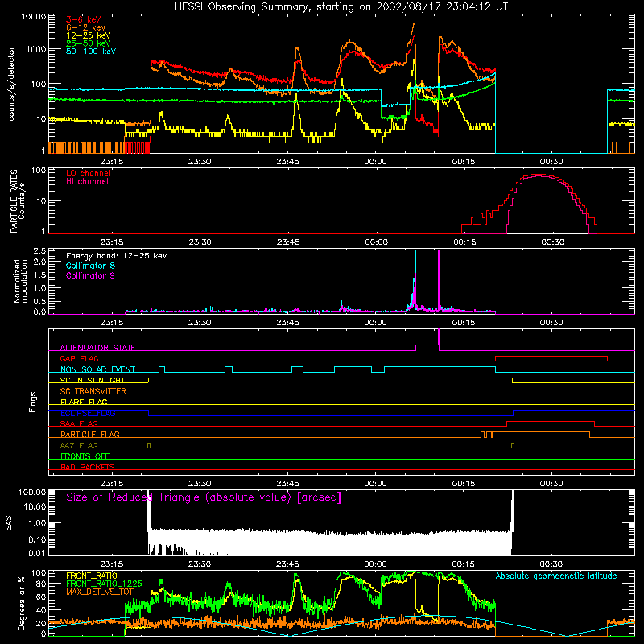Click the SC_TRANSMITTER flag label
This screenshot has width=644, height=644.
[x=93, y=391]
